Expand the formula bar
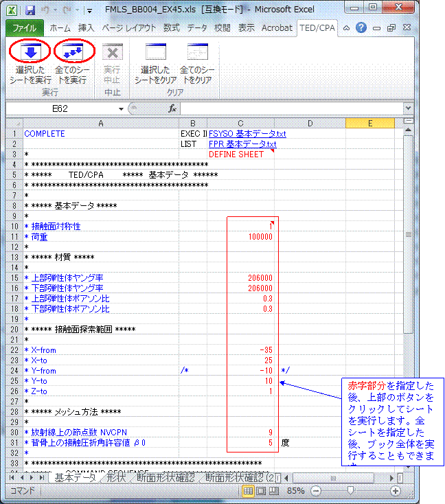 coord(408,108)
